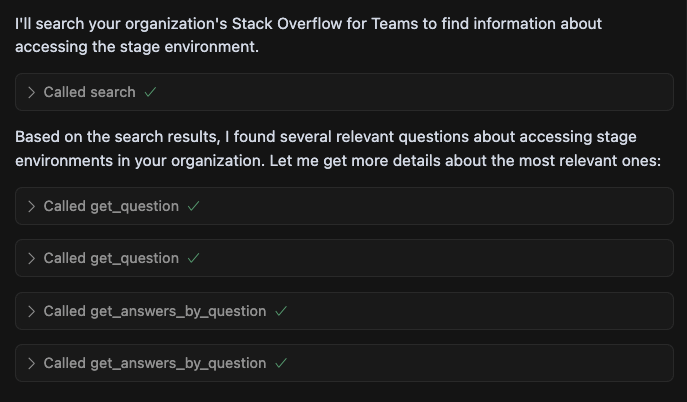Expand the last get_answers_by_question chevron
This screenshot has height=402, width=687.
pyautogui.click(x=32, y=363)
